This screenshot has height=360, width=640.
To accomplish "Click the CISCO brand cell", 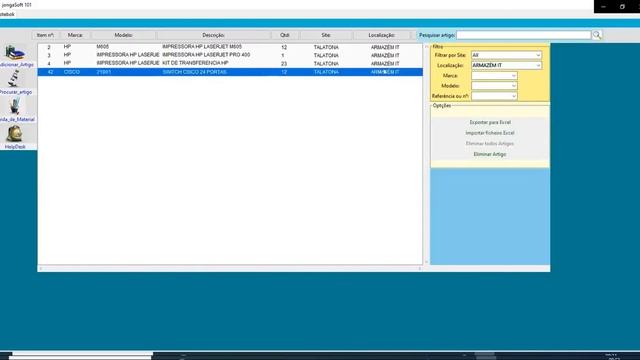I will pyautogui.click(x=72, y=72).
